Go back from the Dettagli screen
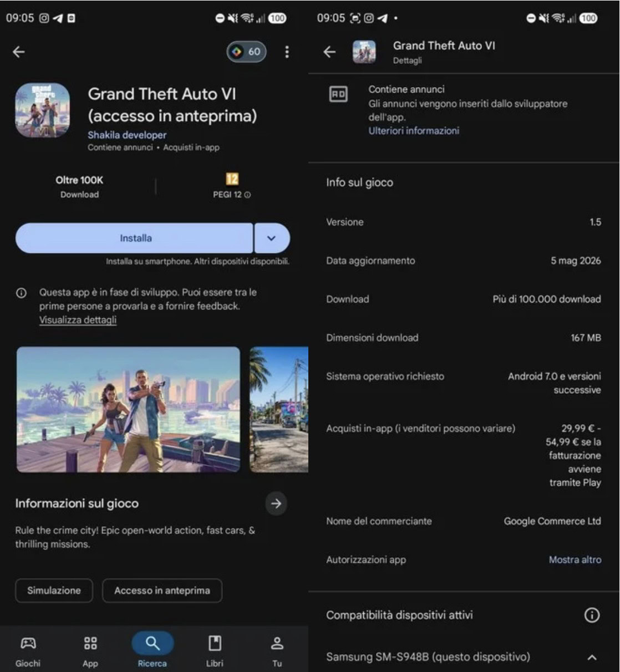The height and width of the screenshot is (672, 620). click(329, 52)
